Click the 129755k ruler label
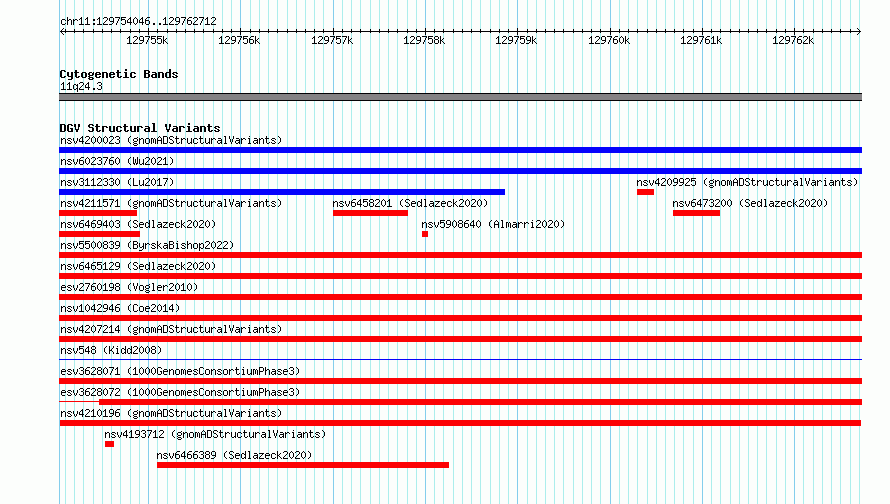Screen dimensions: 890x504 [147, 40]
